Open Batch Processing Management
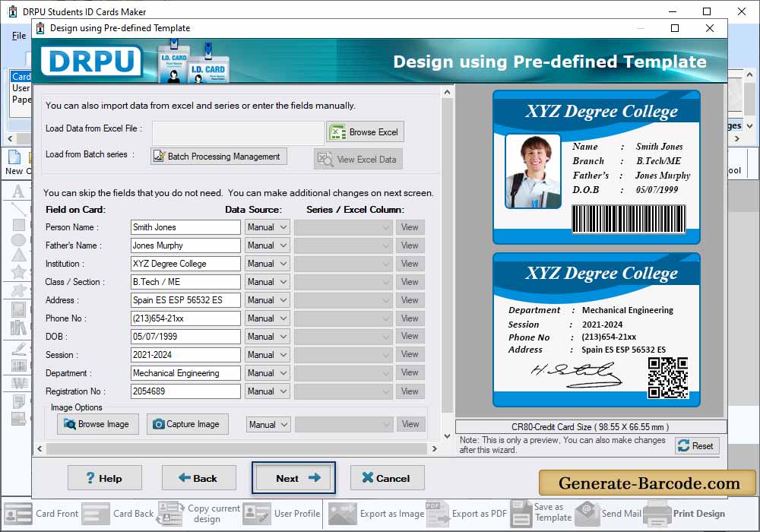 click(219, 156)
